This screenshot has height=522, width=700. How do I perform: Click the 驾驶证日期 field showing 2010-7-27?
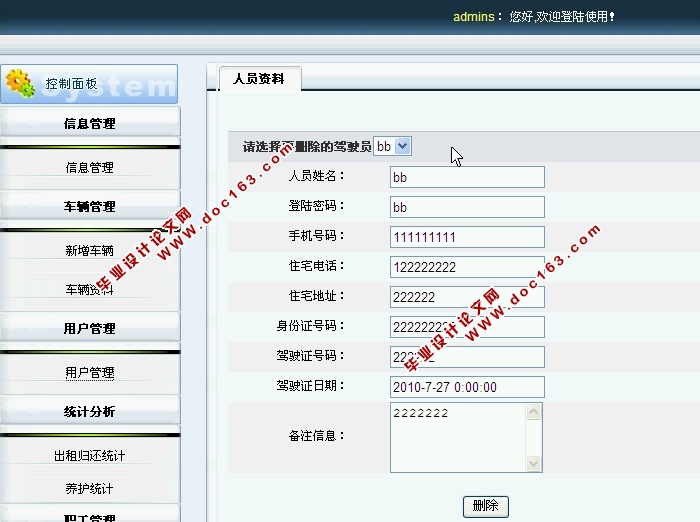click(467, 387)
